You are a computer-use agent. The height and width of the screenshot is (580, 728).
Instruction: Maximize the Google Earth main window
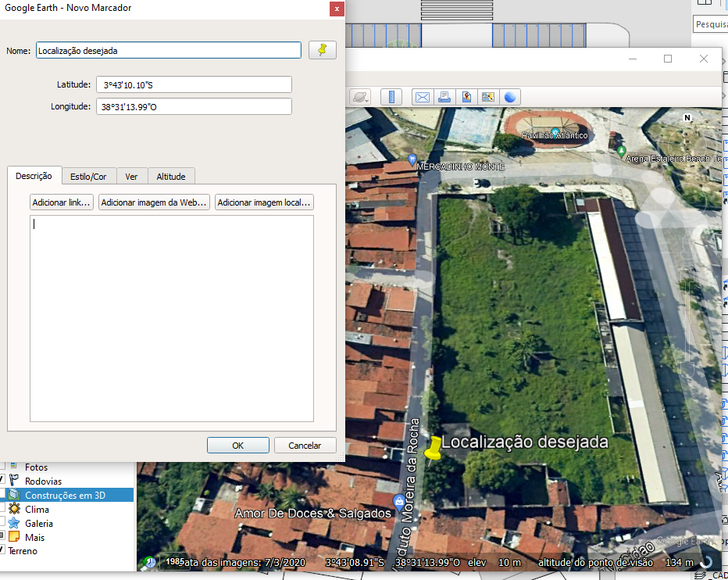[x=668, y=59]
